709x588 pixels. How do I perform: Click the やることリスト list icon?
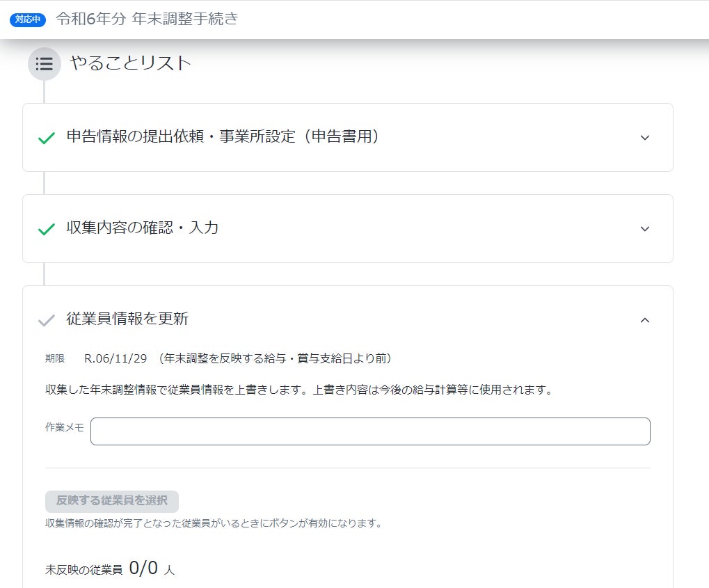45,64
